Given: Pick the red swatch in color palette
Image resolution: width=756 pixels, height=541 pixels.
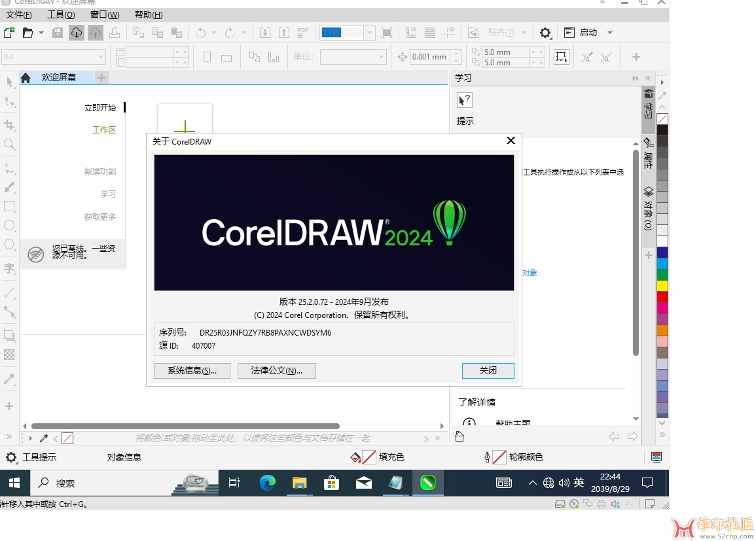Looking at the screenshot, I should pyautogui.click(x=662, y=297).
